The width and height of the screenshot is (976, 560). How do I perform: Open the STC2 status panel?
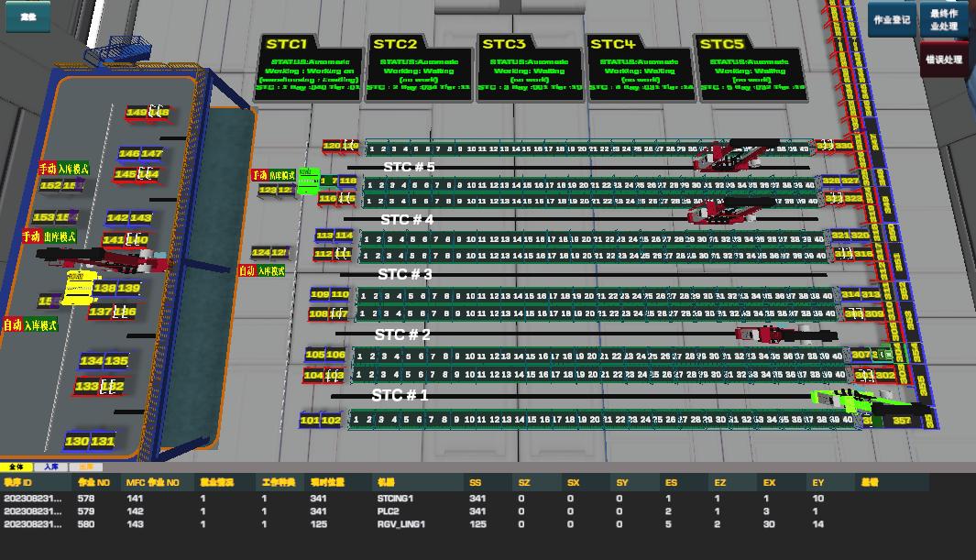(x=418, y=69)
